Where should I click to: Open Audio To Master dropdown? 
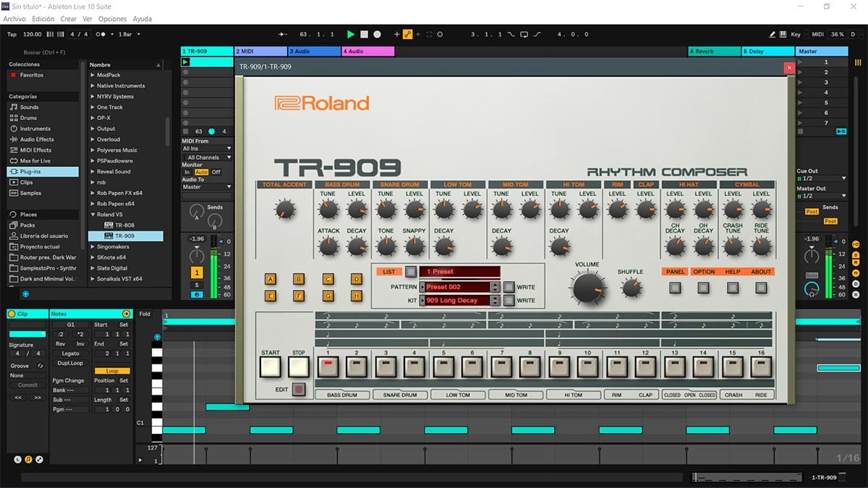click(x=207, y=187)
